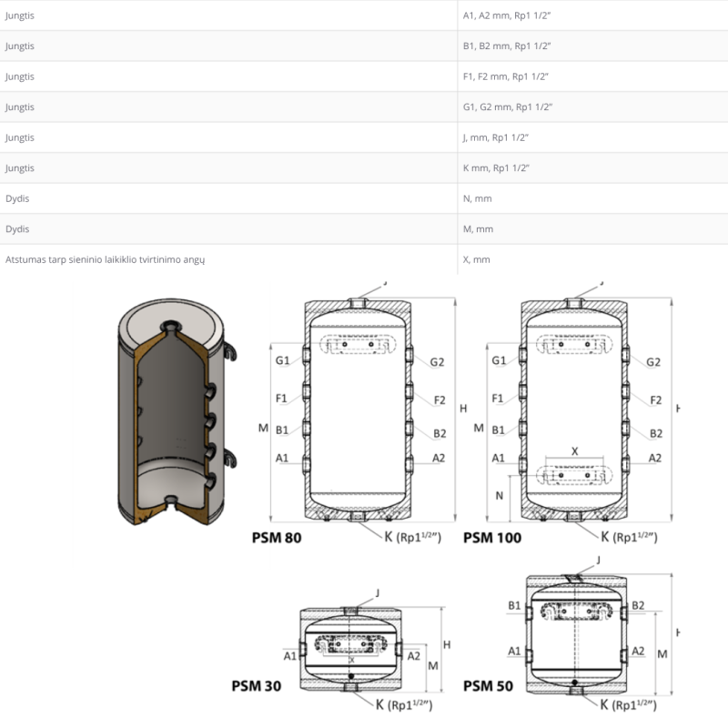
Task: Click "Dydis" in the M, mm row
Action: [17, 229]
